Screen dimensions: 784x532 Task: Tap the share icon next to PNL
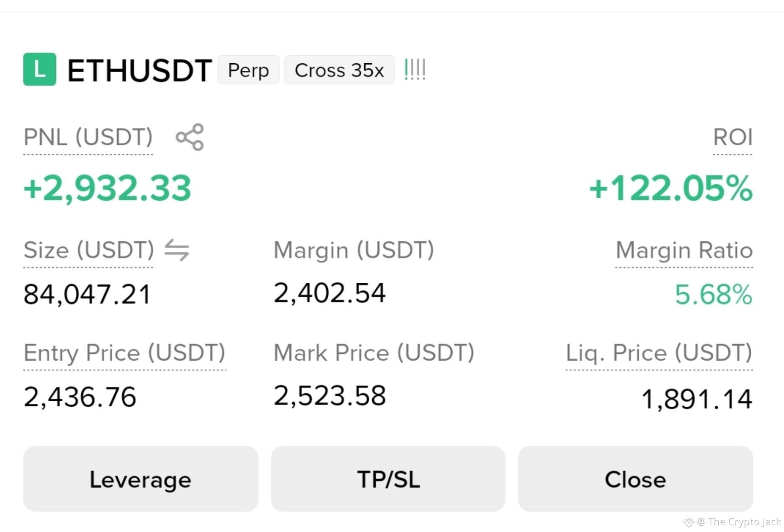coord(190,137)
